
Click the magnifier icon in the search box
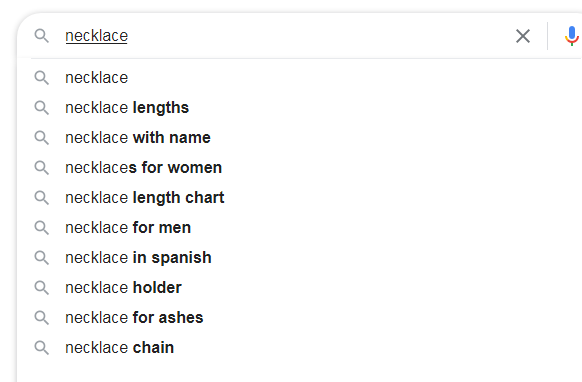coord(42,36)
